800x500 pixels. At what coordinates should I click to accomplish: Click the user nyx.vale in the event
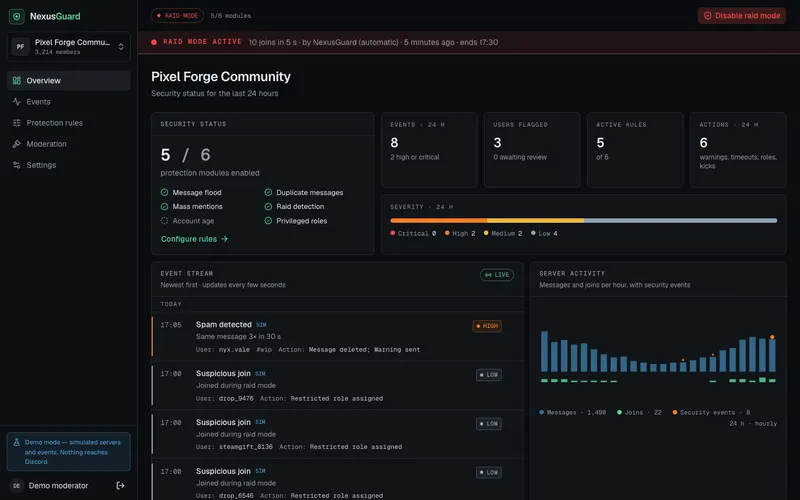[x=234, y=349]
